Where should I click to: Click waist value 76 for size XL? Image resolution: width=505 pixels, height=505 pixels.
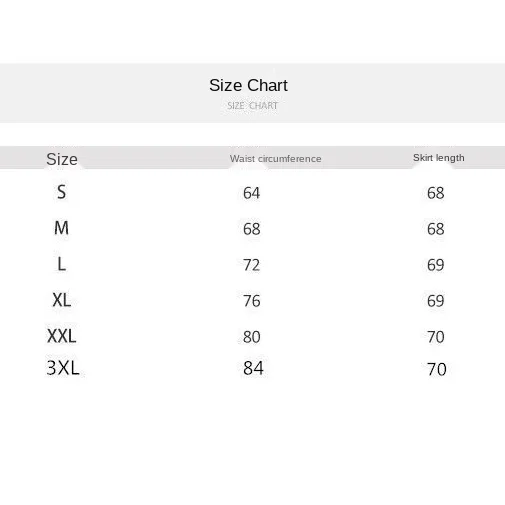click(x=251, y=301)
